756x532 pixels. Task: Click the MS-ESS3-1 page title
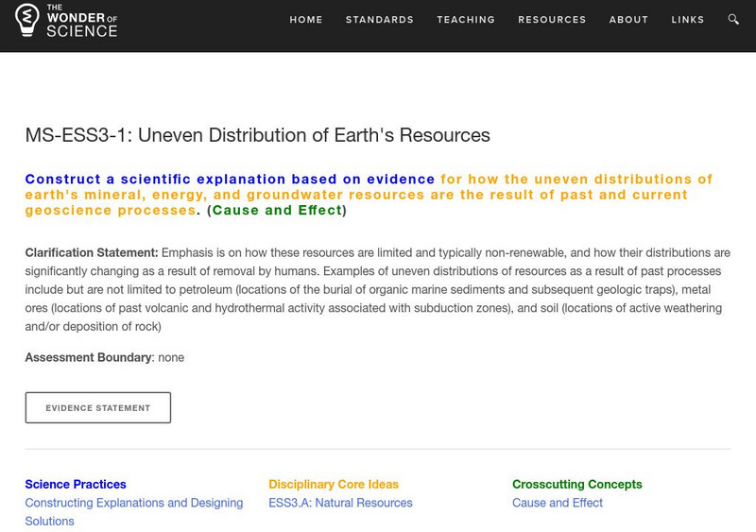click(257, 135)
